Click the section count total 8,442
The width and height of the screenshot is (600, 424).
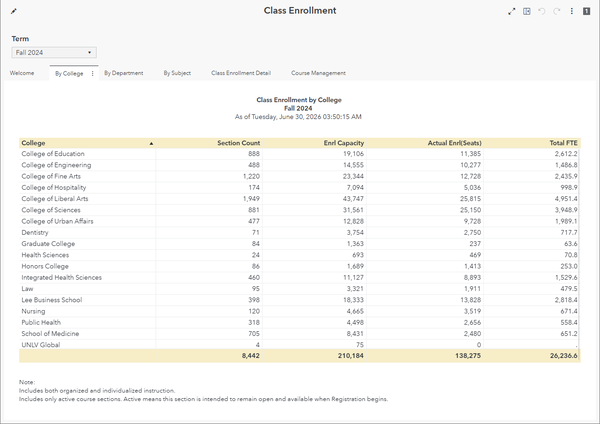tap(251, 356)
